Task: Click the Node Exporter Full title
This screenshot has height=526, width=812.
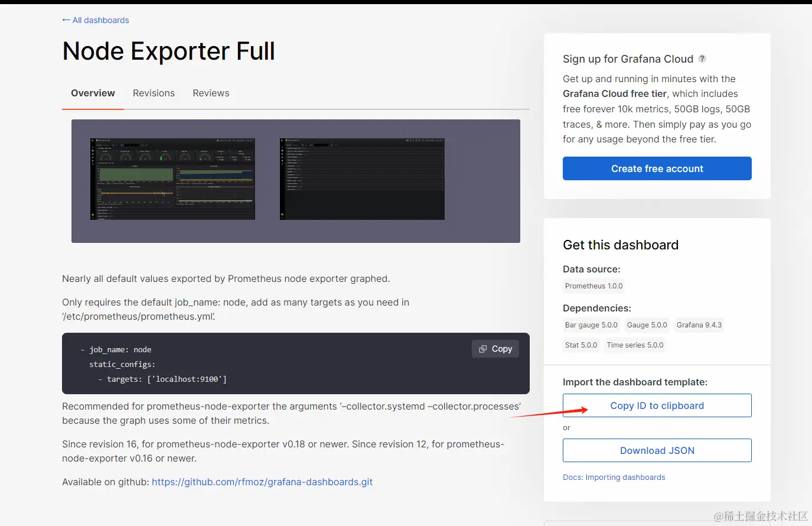Action: [x=168, y=51]
